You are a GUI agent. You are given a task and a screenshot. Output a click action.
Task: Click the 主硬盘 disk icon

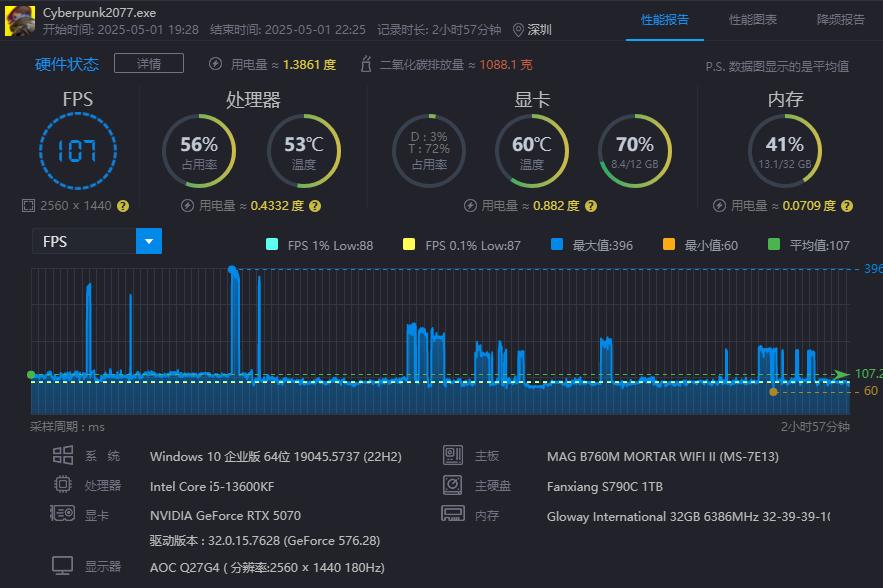[453, 484]
